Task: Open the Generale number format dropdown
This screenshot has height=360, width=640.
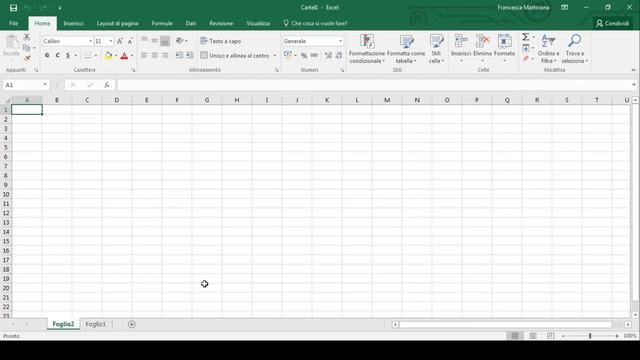Action: [x=340, y=41]
